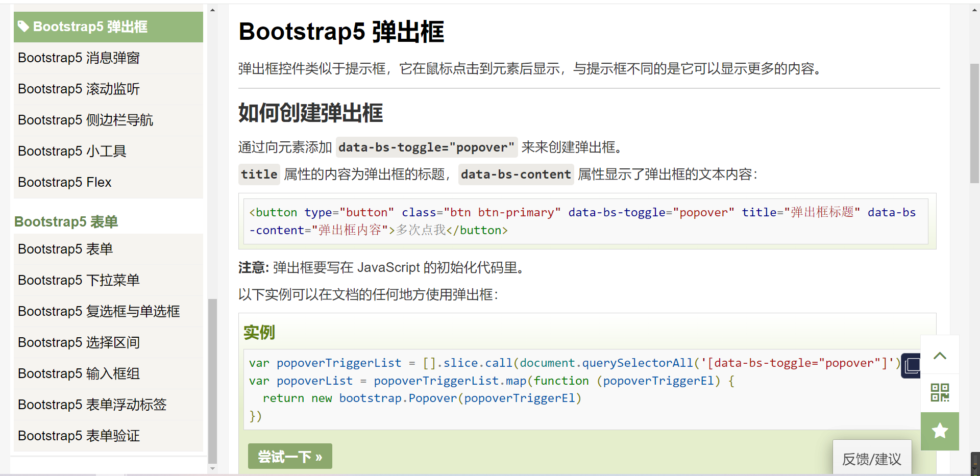980x476 pixels.
Task: Click the page scrollbar up arrow
Action: pyautogui.click(x=974, y=10)
